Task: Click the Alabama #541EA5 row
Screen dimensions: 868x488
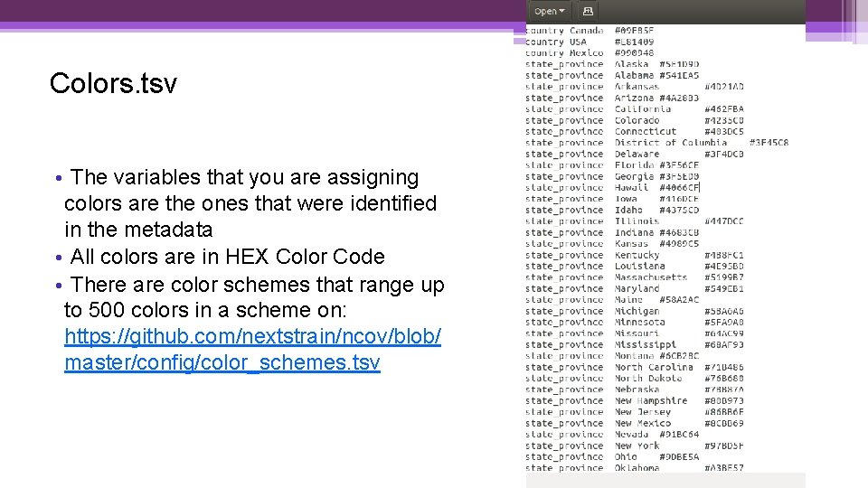Action: (612, 75)
